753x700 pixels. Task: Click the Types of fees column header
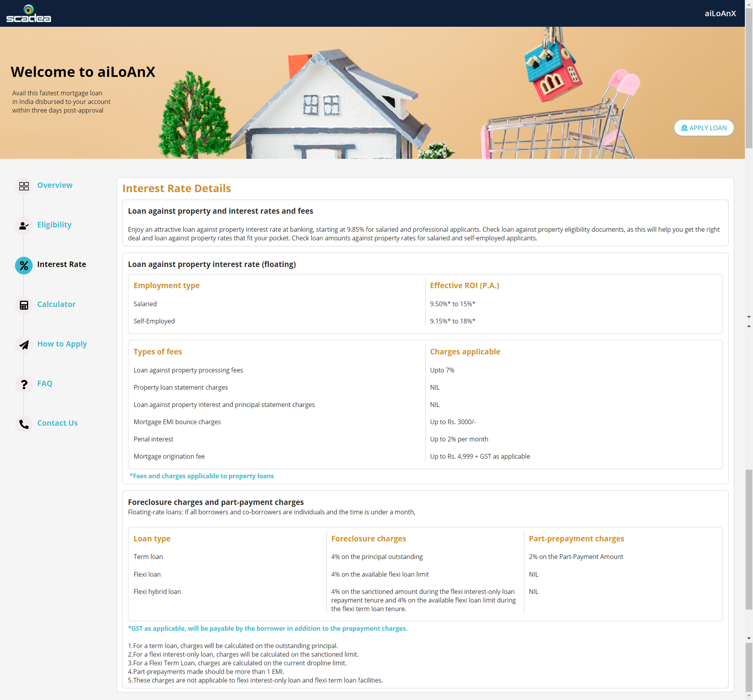[x=158, y=352]
